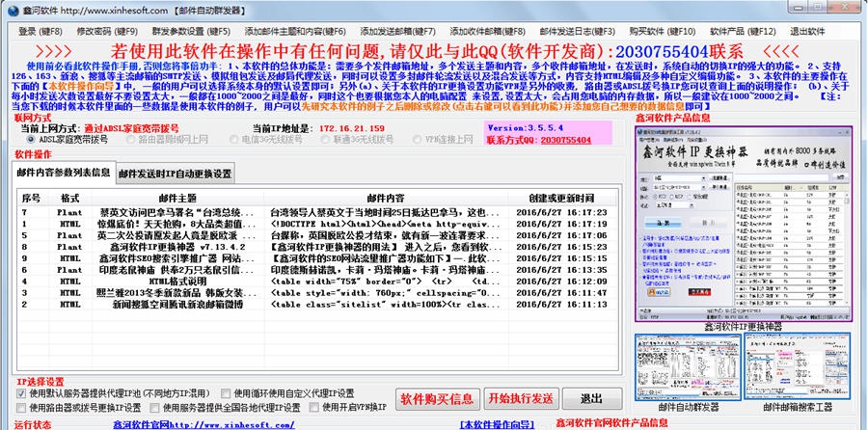Enable 使用循环使用自定义代理IP设置 checkbox
Screen dimensions: 868x430
pos(226,393)
